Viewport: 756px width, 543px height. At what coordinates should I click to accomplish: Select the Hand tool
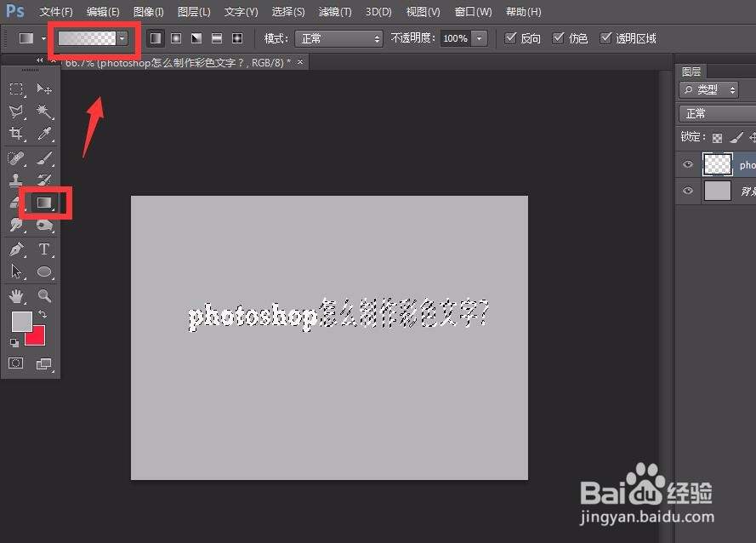click(x=16, y=295)
